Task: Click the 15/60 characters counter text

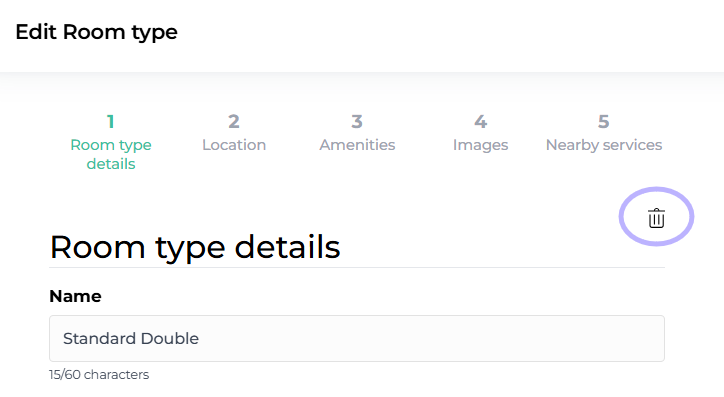Action: point(99,374)
